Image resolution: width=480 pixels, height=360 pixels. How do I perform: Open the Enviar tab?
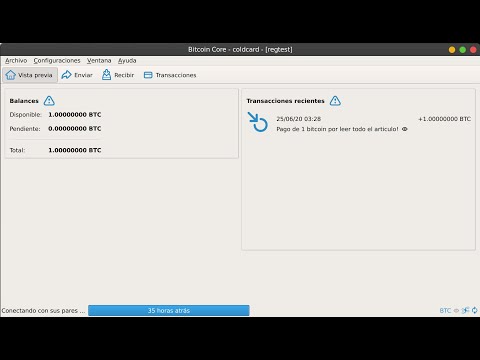(77, 75)
